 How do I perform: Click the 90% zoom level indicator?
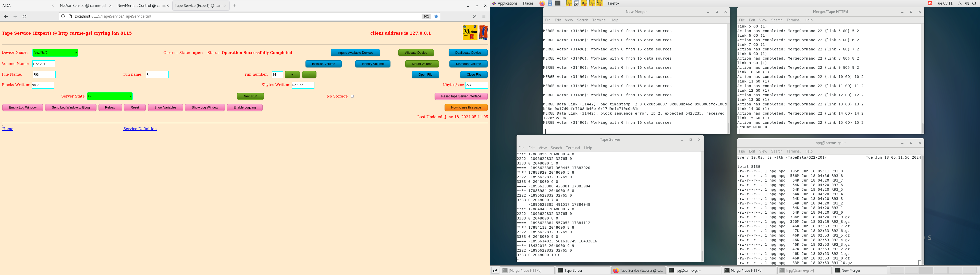point(426,16)
